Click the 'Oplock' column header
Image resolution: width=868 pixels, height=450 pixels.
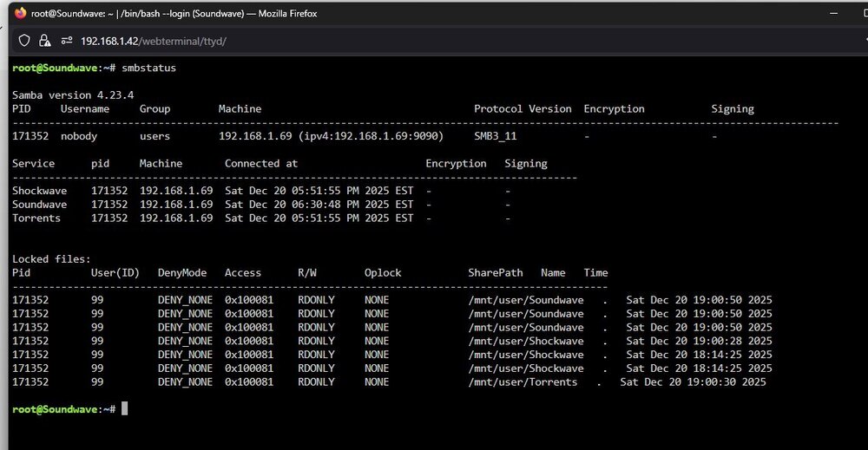(383, 272)
